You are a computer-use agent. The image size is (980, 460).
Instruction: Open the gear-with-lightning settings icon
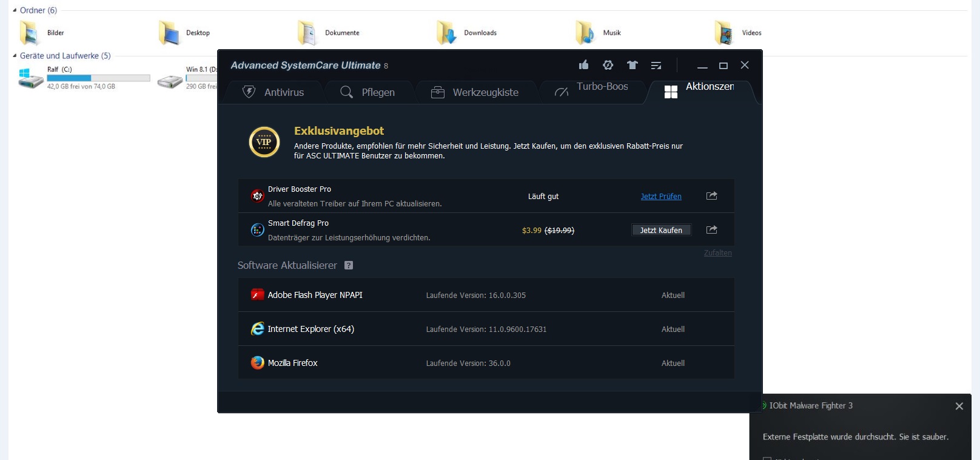coord(608,65)
